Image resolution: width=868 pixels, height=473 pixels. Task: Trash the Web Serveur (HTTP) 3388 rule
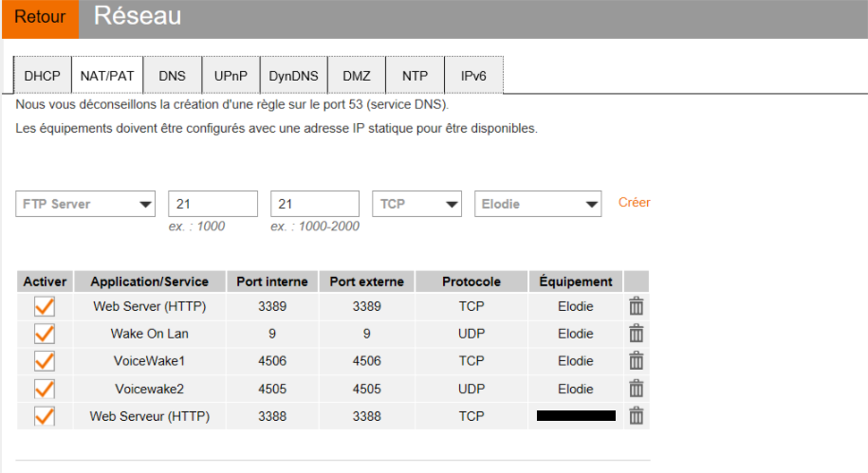pyautogui.click(x=637, y=416)
